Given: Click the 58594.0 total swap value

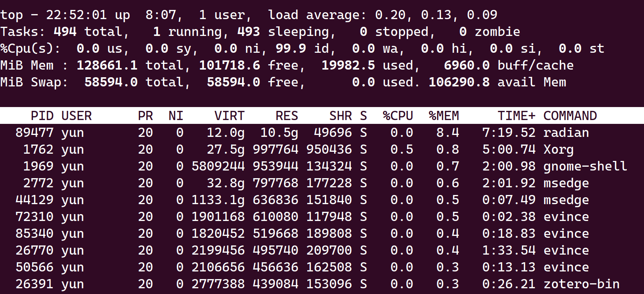Looking at the screenshot, I should pos(111,82).
